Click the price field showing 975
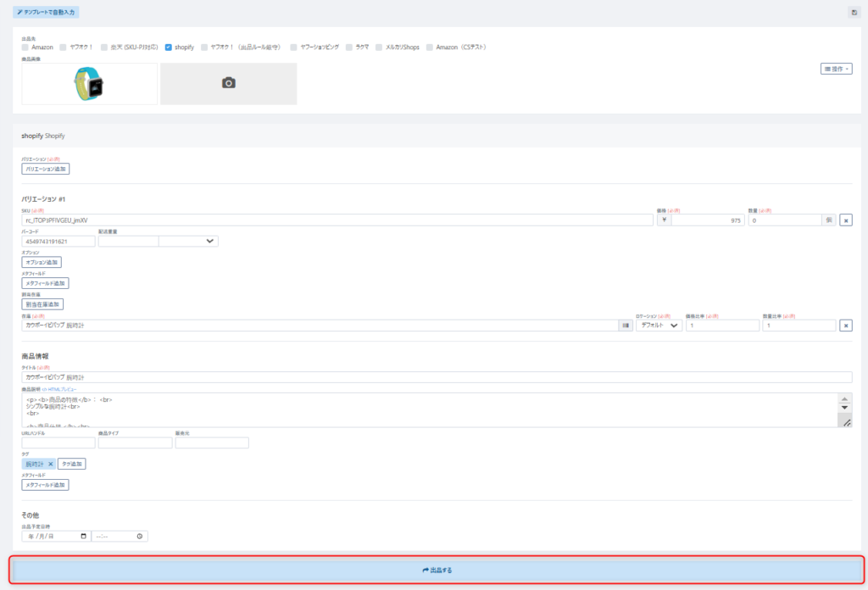The height and width of the screenshot is (590, 868). pos(708,220)
